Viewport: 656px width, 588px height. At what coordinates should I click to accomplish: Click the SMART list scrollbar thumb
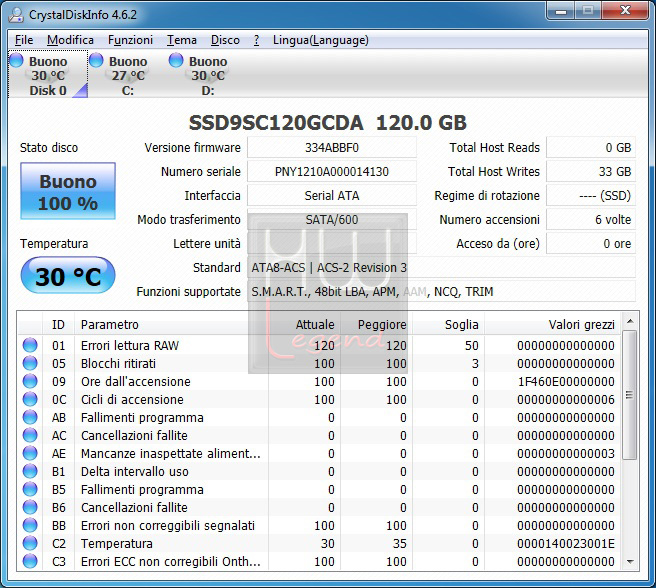click(x=630, y=395)
